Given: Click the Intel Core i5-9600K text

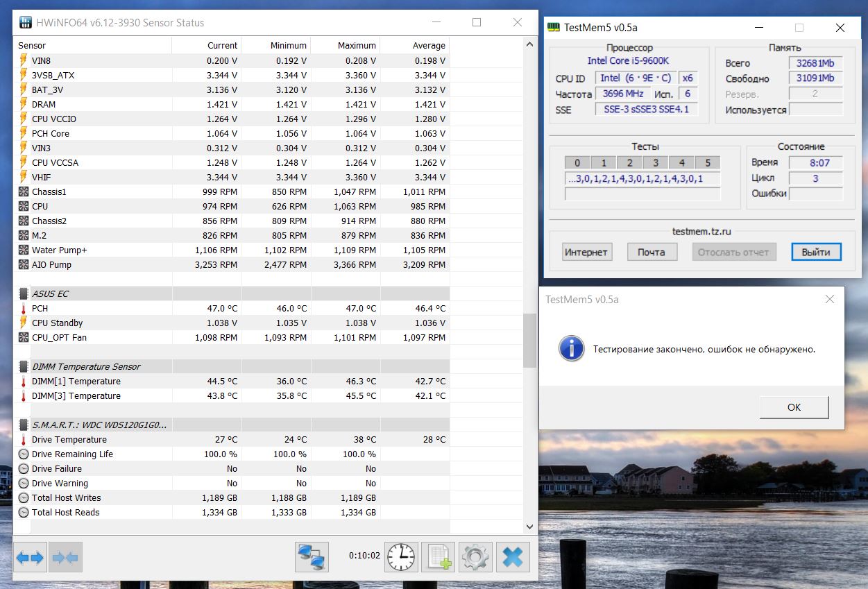Looking at the screenshot, I should click(628, 61).
